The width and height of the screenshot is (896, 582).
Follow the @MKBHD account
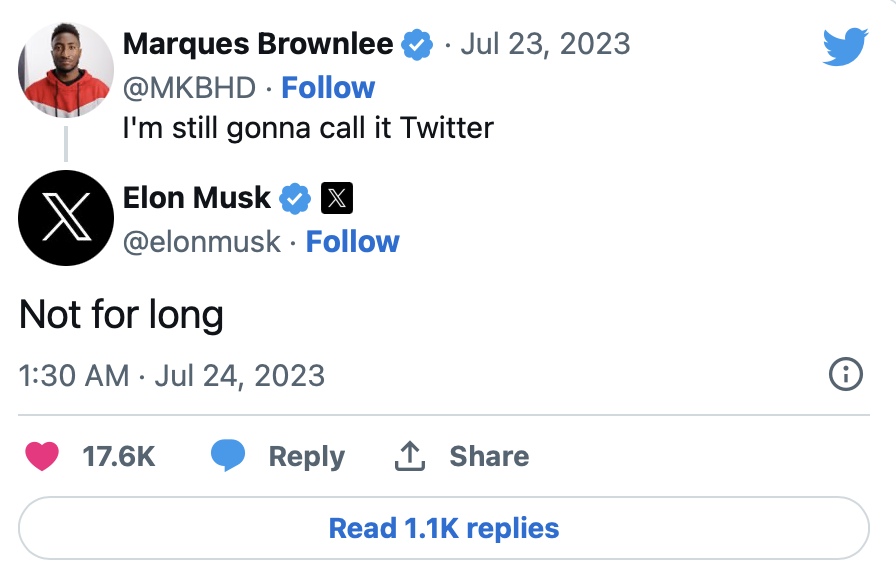click(x=328, y=88)
